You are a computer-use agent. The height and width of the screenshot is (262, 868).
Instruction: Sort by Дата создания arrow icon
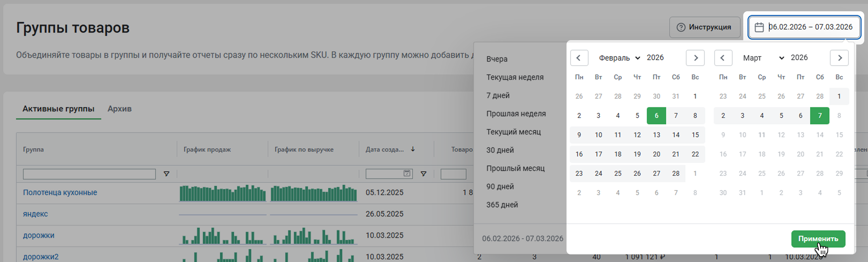pyautogui.click(x=413, y=149)
